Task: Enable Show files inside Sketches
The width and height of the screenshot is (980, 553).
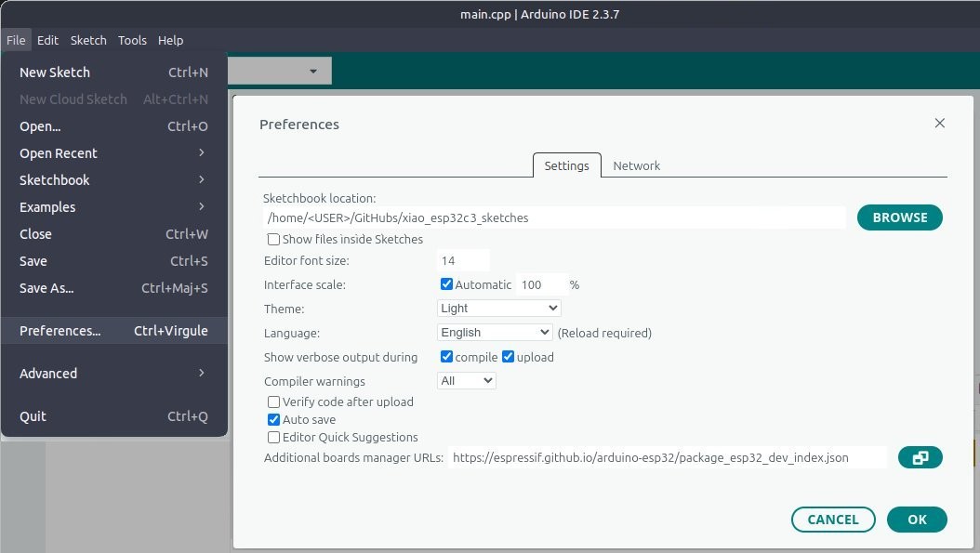Action: point(274,239)
